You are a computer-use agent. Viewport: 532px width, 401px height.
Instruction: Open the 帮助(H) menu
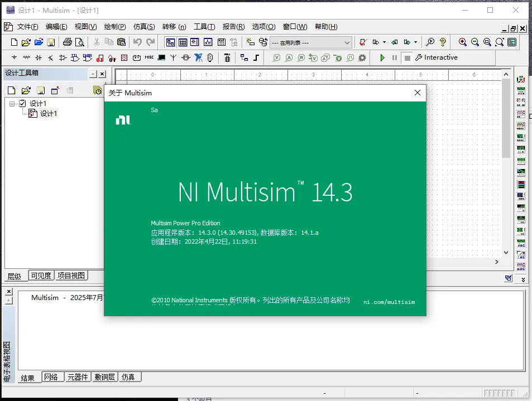(x=326, y=27)
